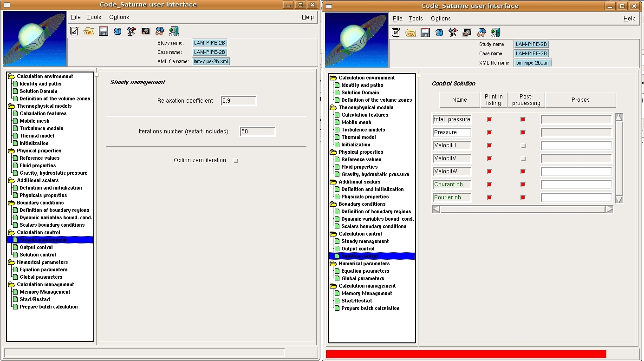Click the red progress bar at window bottom
The height and width of the screenshot is (361, 644).
click(x=466, y=354)
